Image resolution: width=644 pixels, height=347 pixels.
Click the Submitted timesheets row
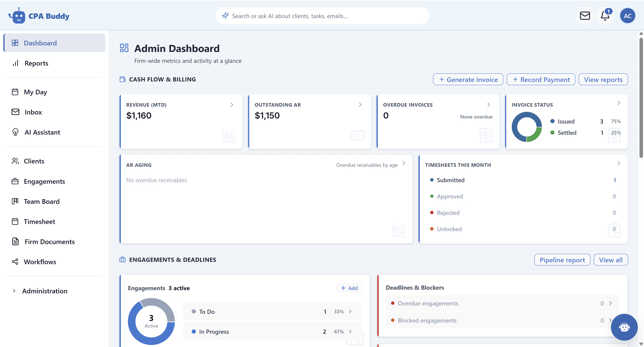pos(523,180)
